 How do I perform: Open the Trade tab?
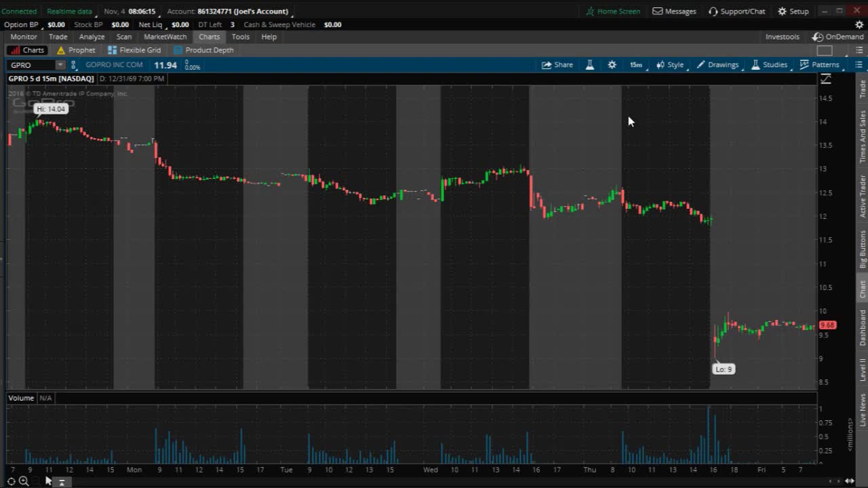[58, 37]
